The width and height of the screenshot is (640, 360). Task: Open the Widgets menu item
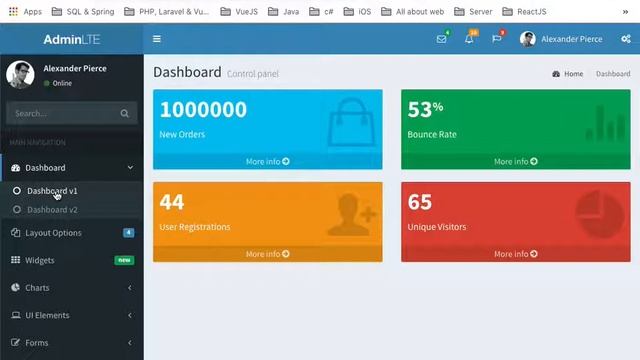point(72,260)
